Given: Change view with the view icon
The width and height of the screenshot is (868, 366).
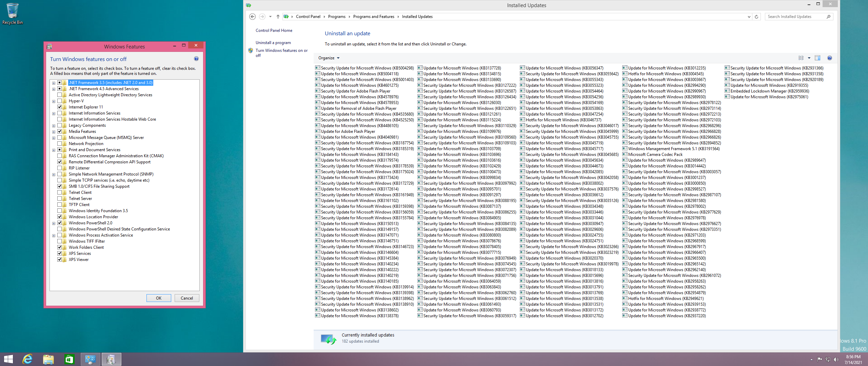Looking at the screenshot, I should pos(801,58).
